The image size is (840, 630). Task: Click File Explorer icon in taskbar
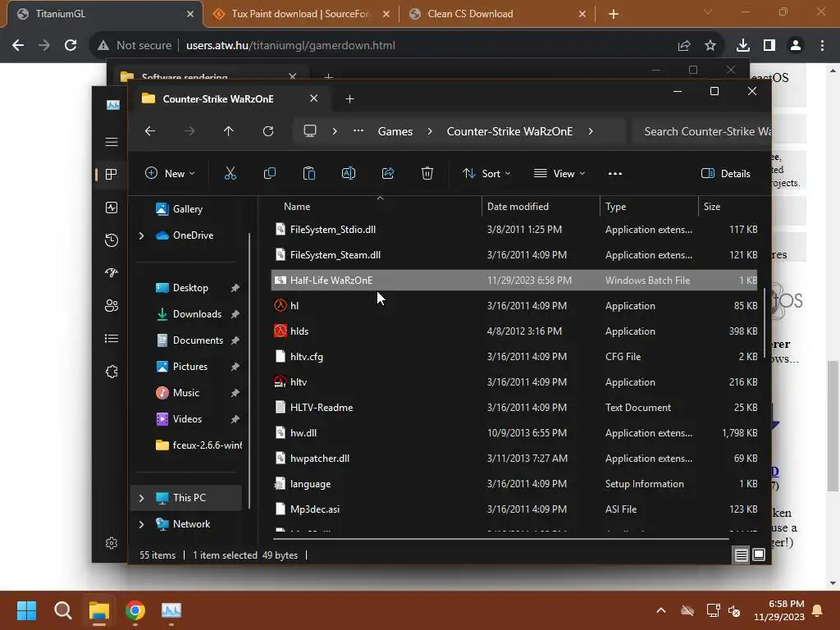coord(99,610)
